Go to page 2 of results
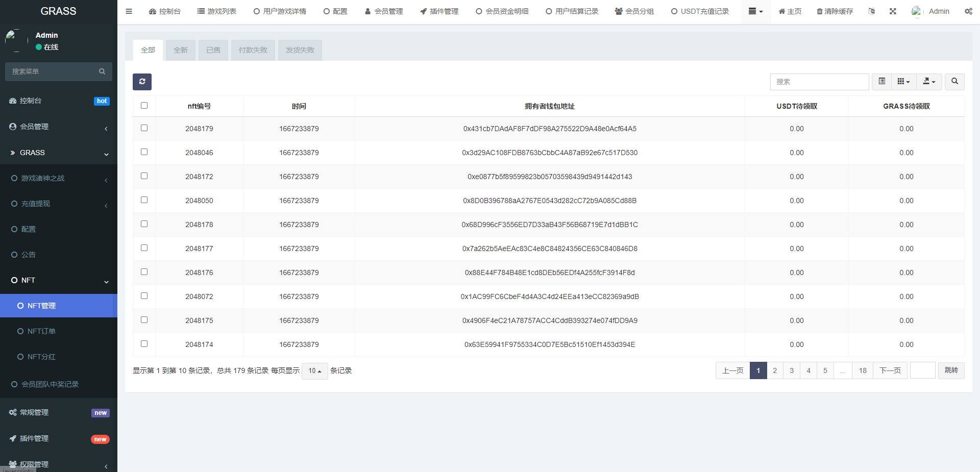Screen dimensions: 980x472 (775, 370)
